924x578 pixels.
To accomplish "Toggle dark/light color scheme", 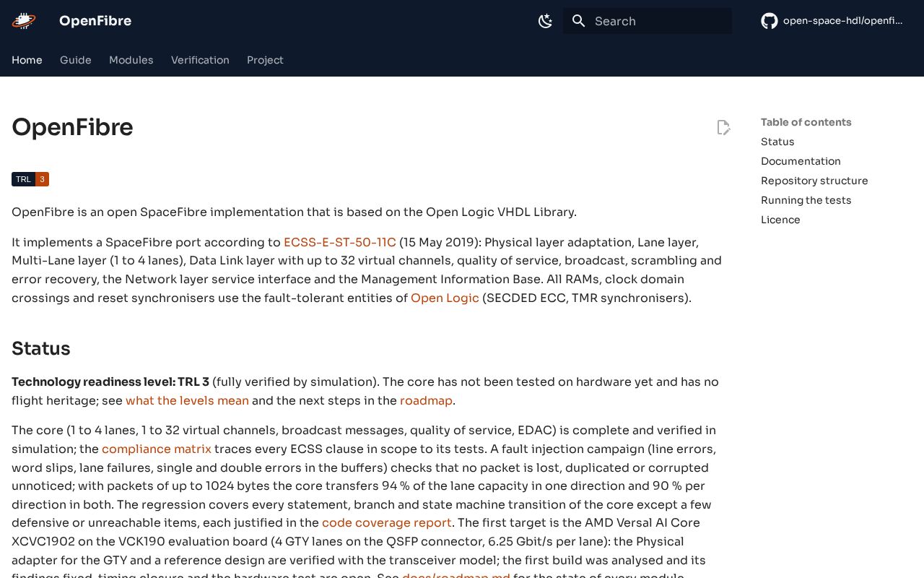I will 546,21.
